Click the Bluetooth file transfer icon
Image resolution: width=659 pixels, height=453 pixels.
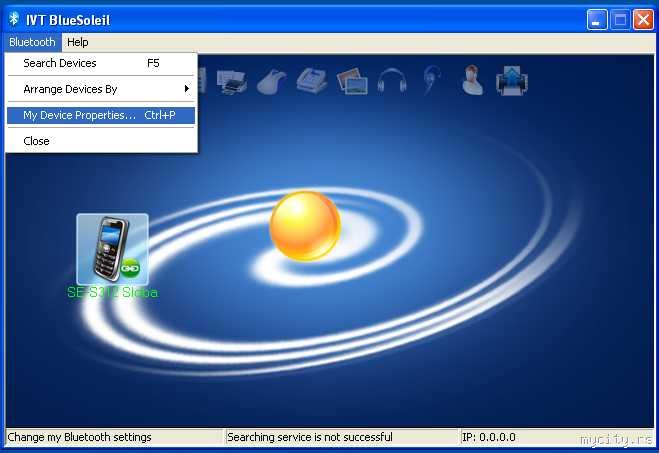512,81
